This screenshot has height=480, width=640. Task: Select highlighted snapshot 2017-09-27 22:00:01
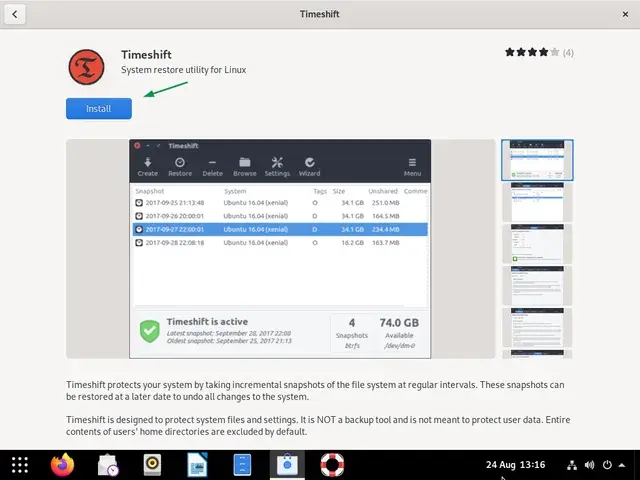(280, 229)
